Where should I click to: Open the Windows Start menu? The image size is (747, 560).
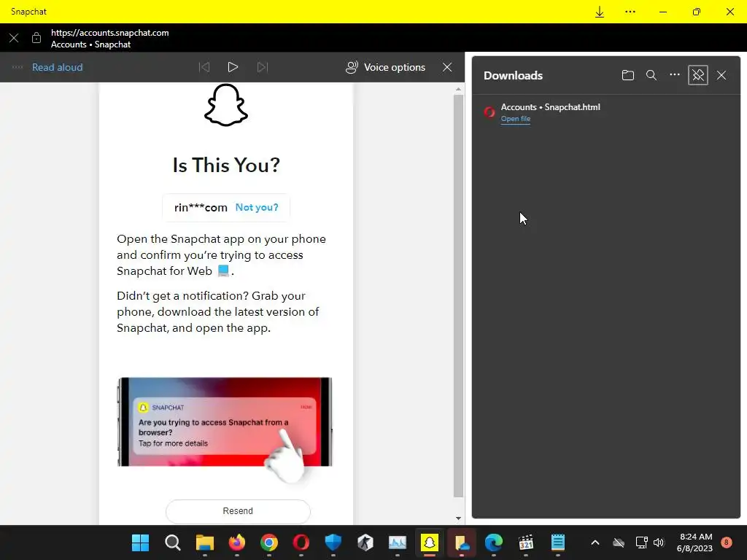141,542
